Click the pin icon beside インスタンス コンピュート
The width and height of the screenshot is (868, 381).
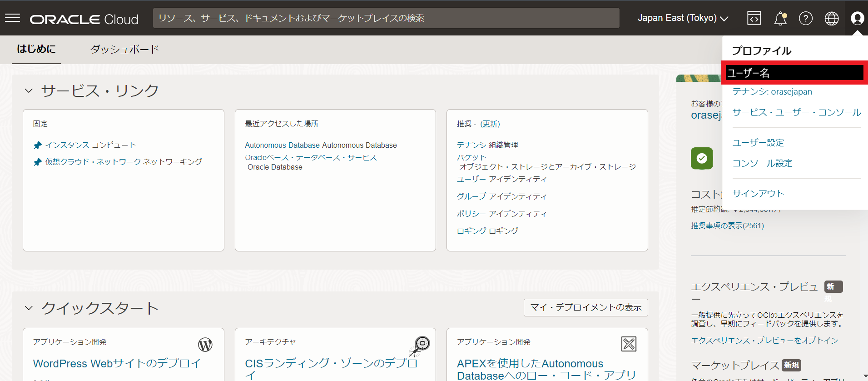click(38, 145)
